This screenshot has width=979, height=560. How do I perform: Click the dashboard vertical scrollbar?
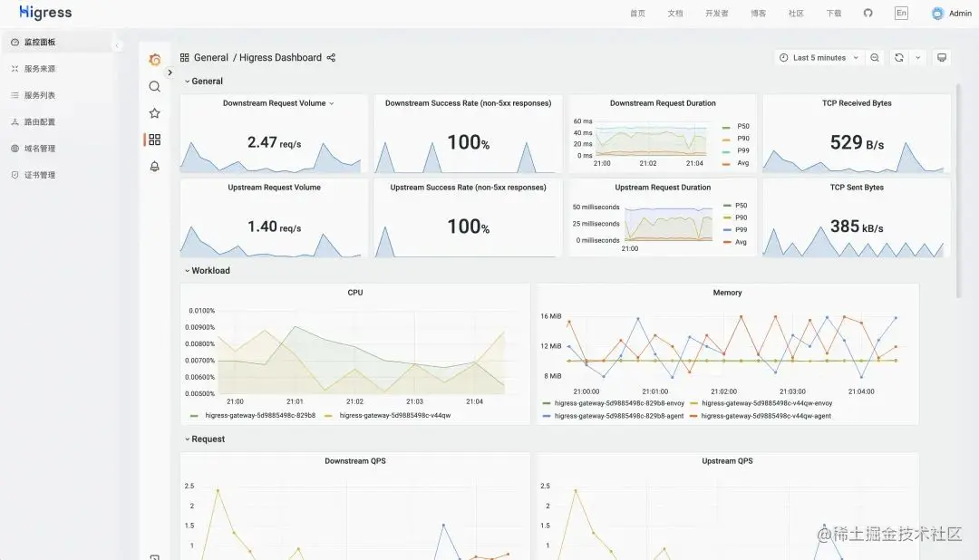(x=958, y=190)
